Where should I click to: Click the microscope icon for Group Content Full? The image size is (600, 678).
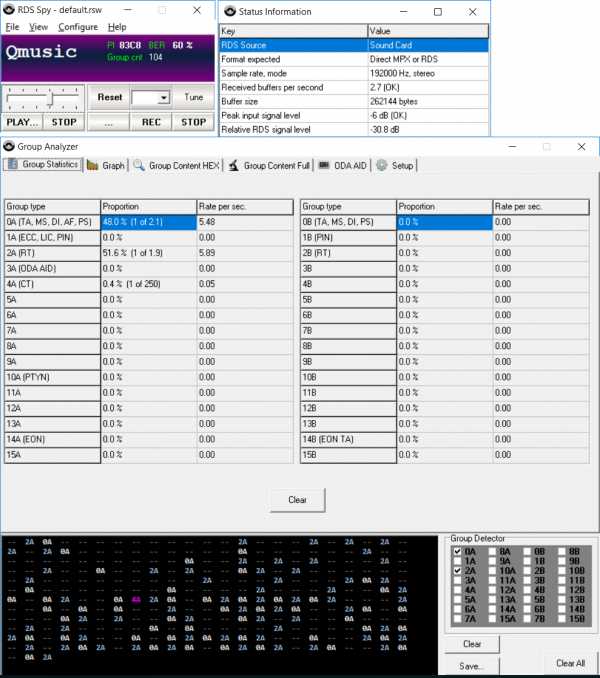233,165
